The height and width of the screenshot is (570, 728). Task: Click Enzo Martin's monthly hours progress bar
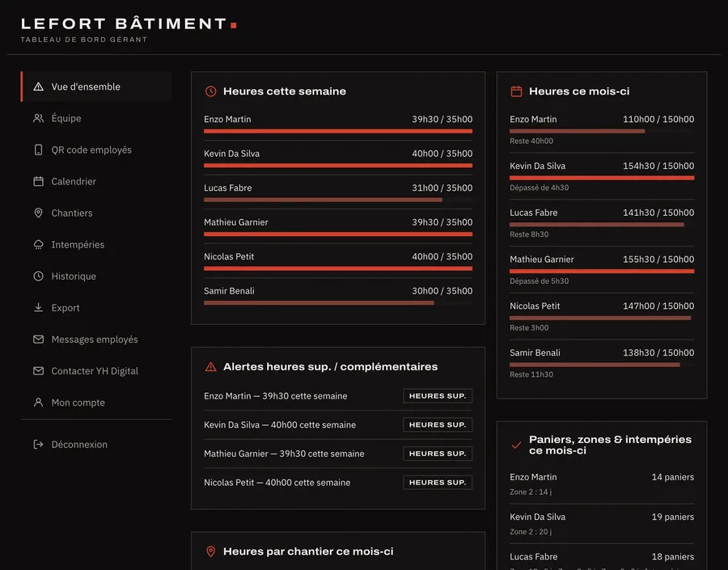(x=602, y=131)
